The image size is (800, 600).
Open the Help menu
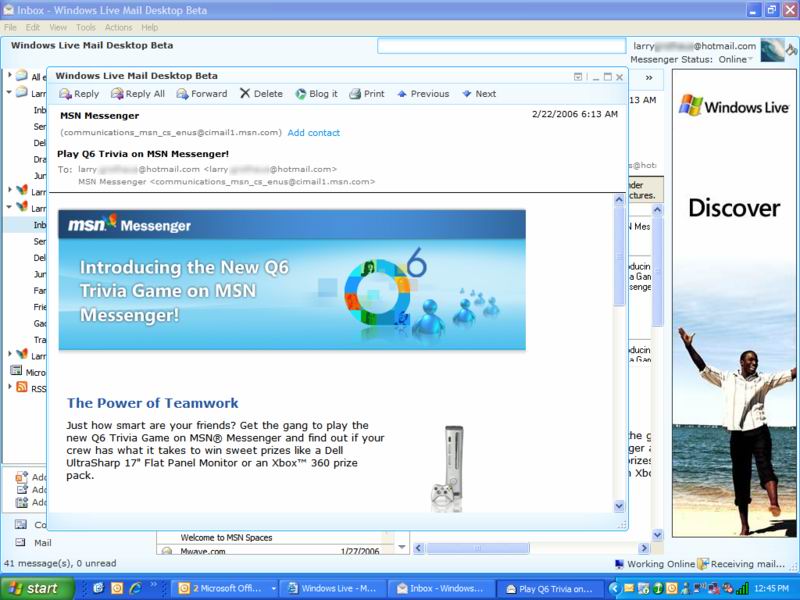pos(149,28)
